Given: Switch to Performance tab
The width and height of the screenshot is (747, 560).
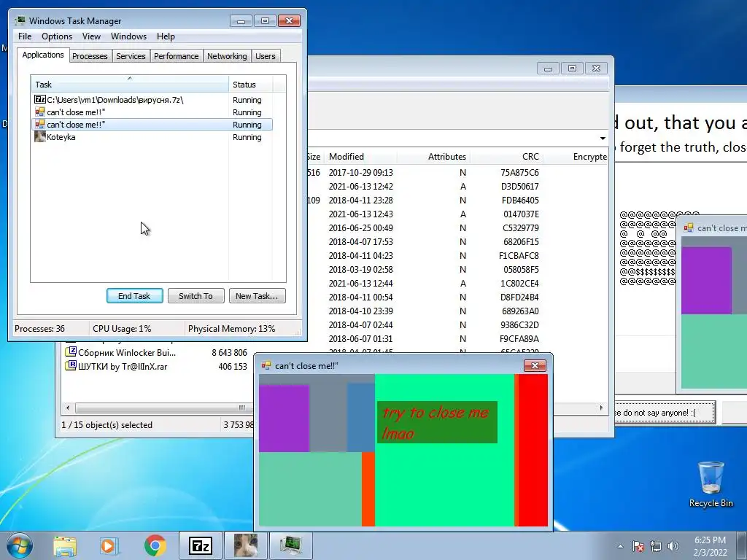Looking at the screenshot, I should [177, 56].
